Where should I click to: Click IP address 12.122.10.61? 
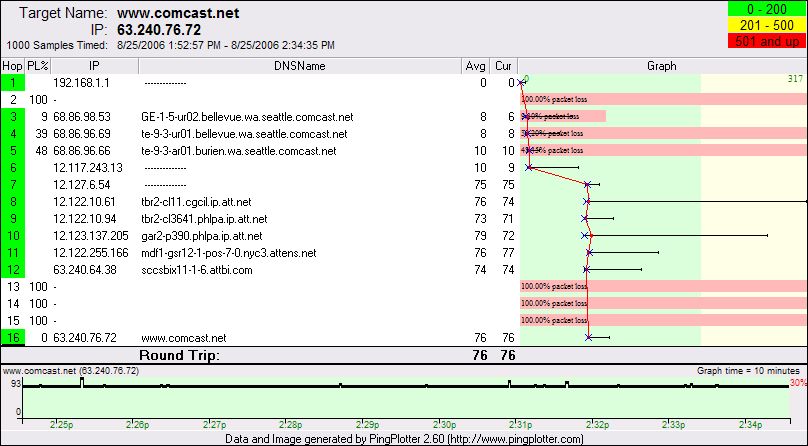[85, 202]
